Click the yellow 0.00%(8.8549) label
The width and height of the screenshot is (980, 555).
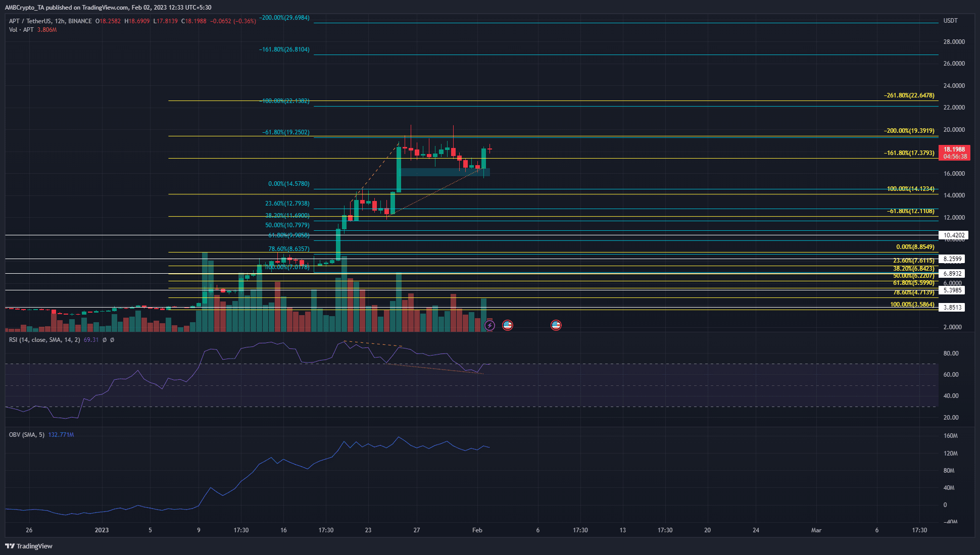click(915, 247)
